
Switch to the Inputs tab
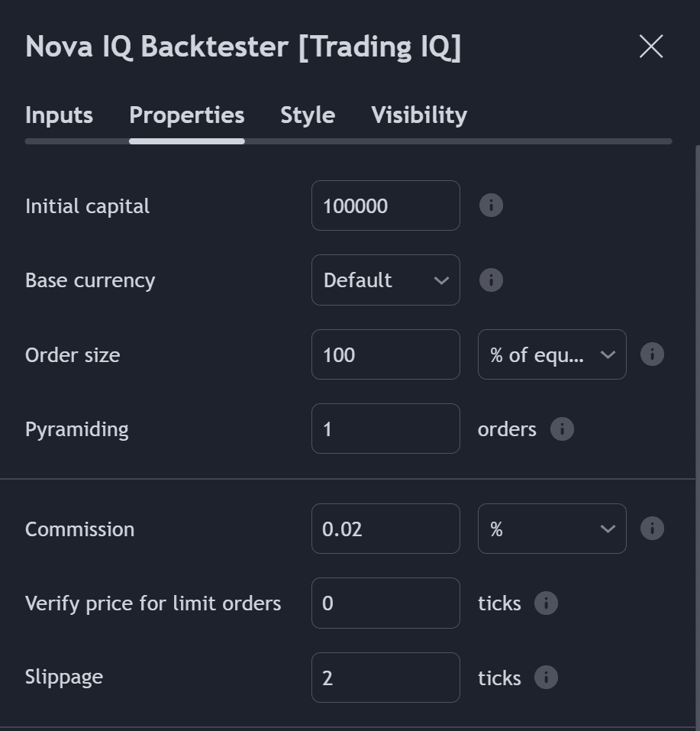(59, 115)
